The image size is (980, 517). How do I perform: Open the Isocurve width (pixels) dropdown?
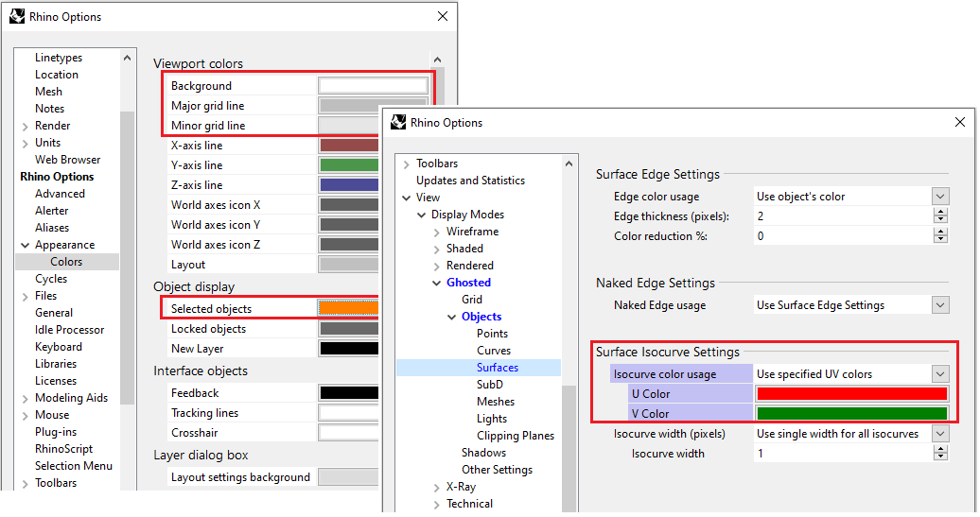(x=939, y=434)
